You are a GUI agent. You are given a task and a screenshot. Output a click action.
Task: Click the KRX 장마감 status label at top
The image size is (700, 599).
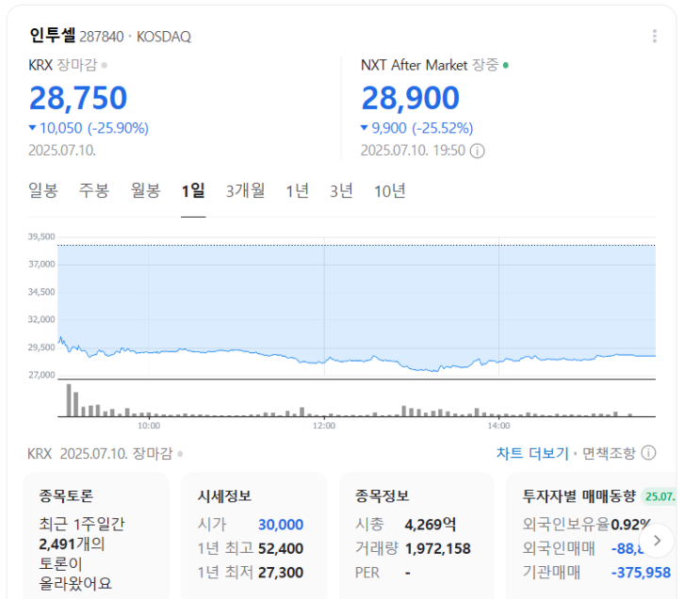tap(63, 65)
